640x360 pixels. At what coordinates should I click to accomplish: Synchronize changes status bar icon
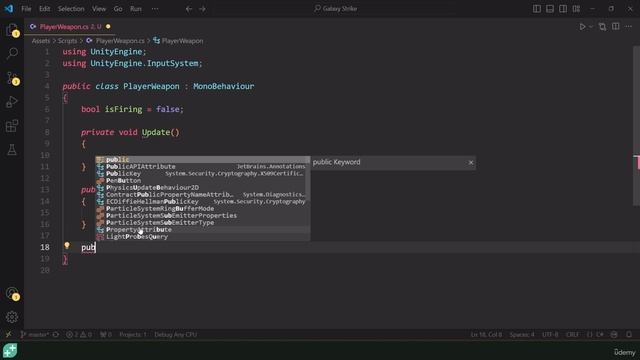pos(56,335)
